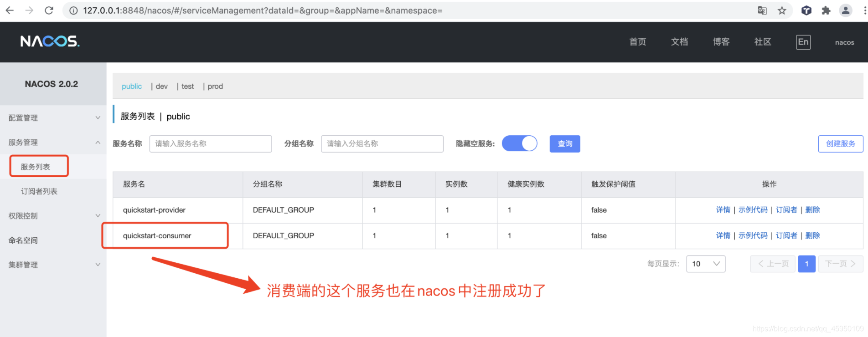
Task: Bookmark this page with the star icon
Action: point(782,10)
